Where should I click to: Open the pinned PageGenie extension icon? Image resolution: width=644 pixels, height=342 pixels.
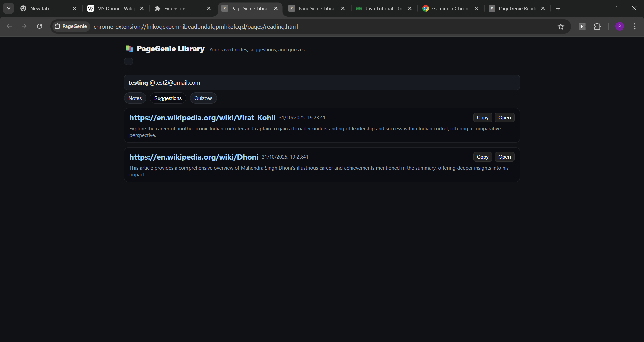[582, 26]
